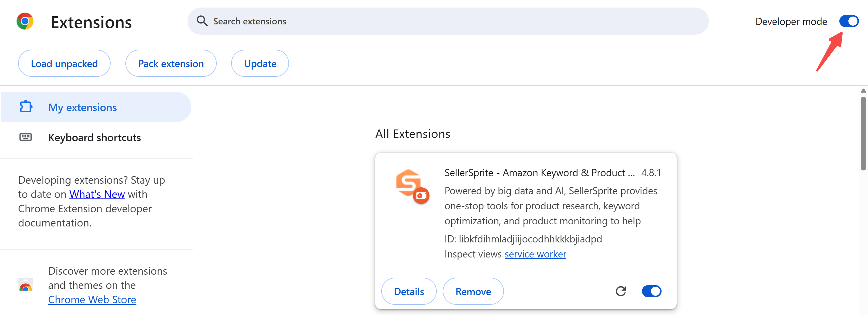Reload the SellerSprite extension
The image size is (868, 315).
point(621,291)
